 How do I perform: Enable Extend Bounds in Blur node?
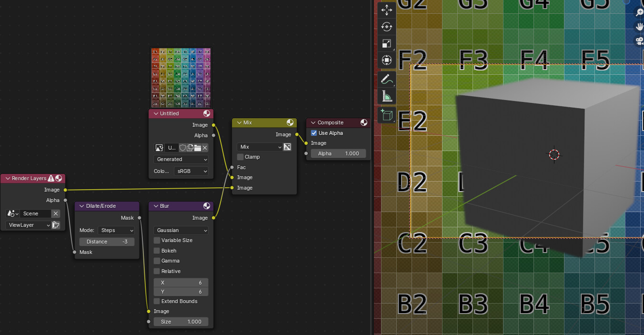tap(157, 301)
